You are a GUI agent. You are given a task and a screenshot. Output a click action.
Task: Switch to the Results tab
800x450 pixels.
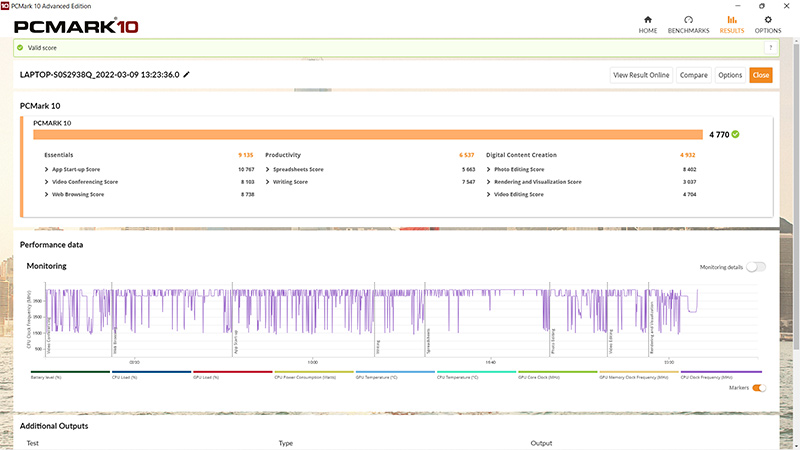click(x=732, y=24)
